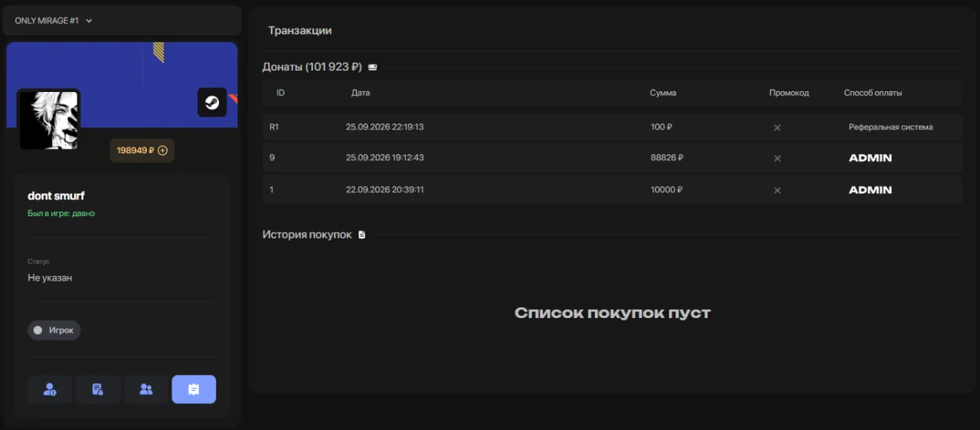Click the dont smurf profile avatar
This screenshot has height=430, width=980.
coord(49,120)
